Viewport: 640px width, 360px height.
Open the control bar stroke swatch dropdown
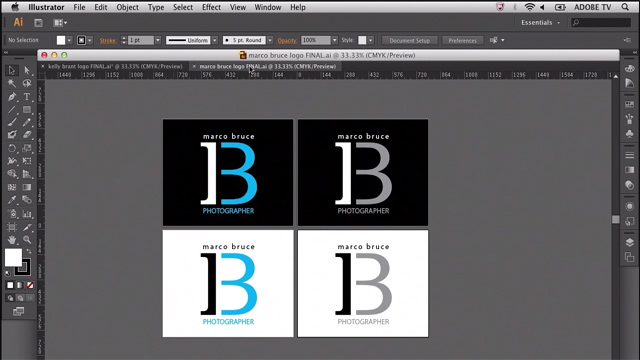tap(90, 40)
